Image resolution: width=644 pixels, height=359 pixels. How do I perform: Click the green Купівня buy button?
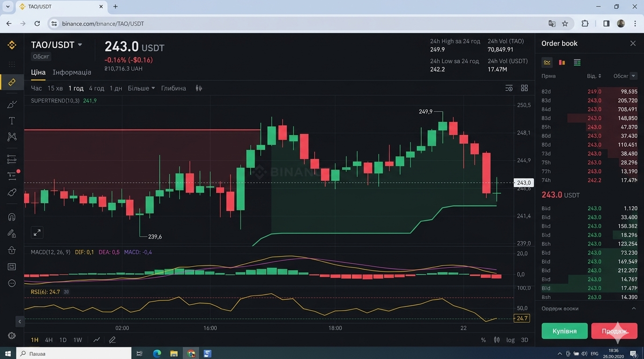point(564,331)
